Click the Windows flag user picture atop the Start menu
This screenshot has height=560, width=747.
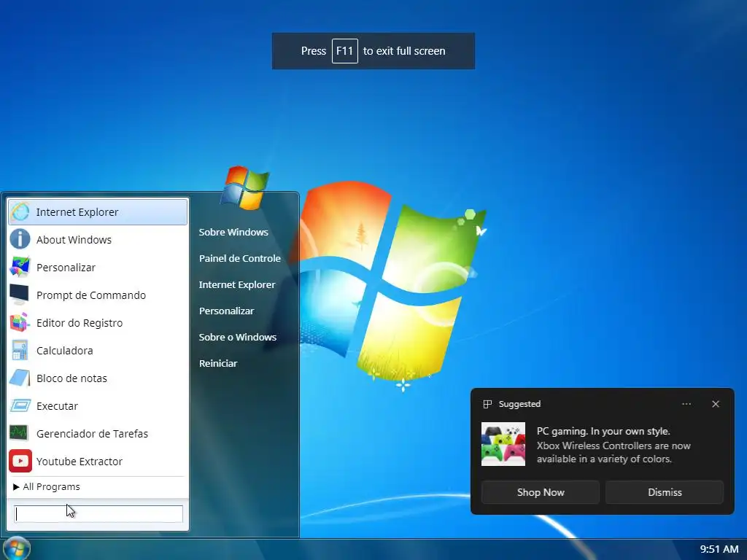(x=245, y=188)
